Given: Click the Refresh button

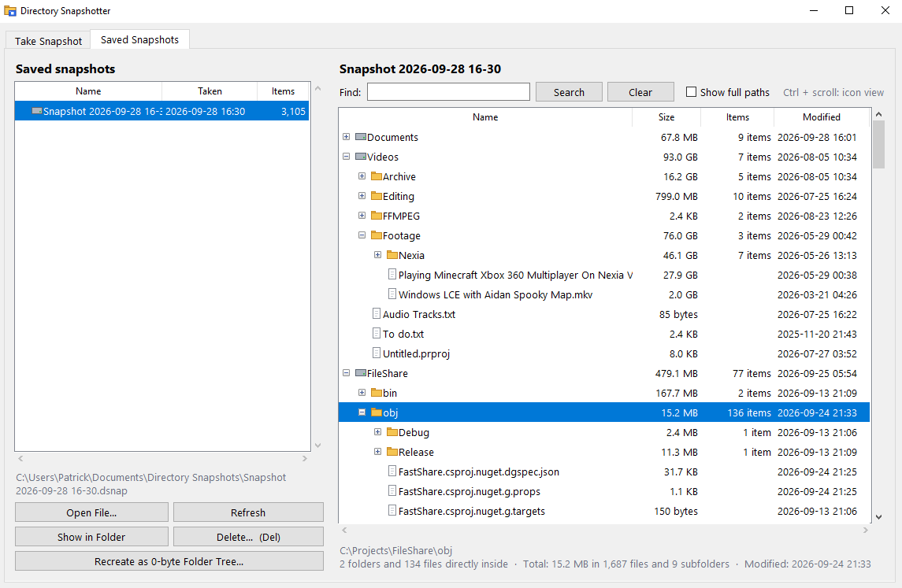Looking at the screenshot, I should [x=248, y=512].
